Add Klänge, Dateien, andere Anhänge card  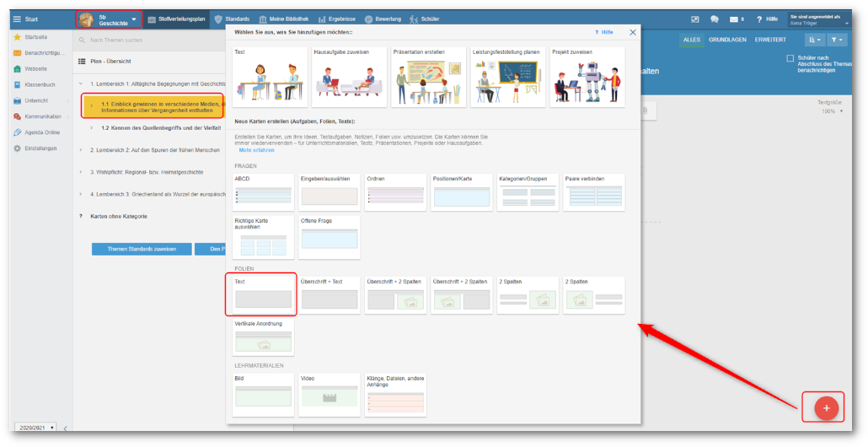(396, 395)
